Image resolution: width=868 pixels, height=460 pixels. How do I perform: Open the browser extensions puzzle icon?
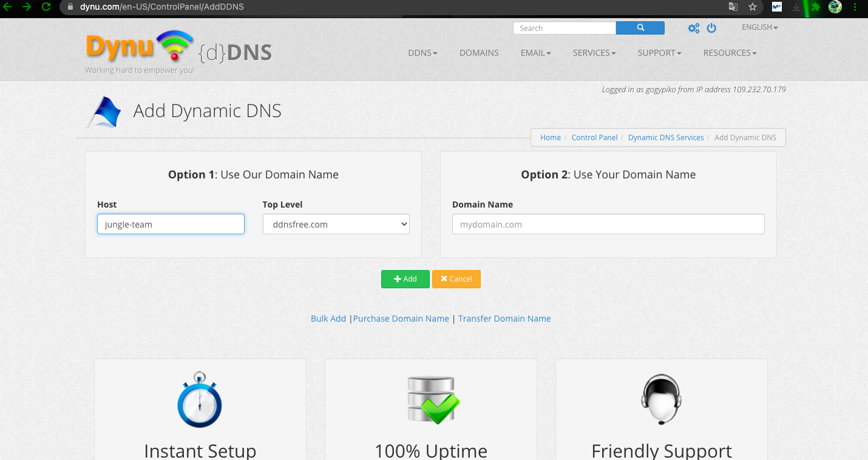(816, 7)
